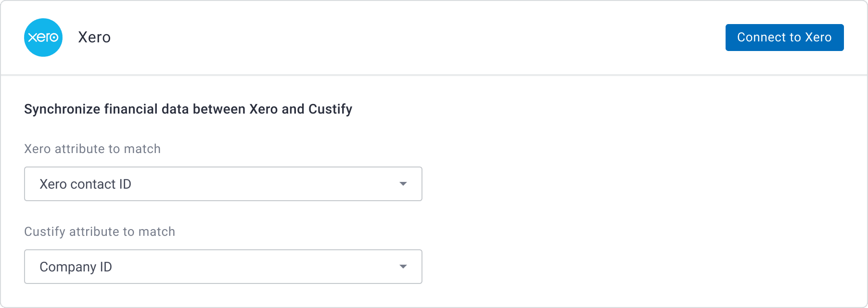
Task: Open the Xero attribute to match dropdown
Action: click(x=223, y=184)
